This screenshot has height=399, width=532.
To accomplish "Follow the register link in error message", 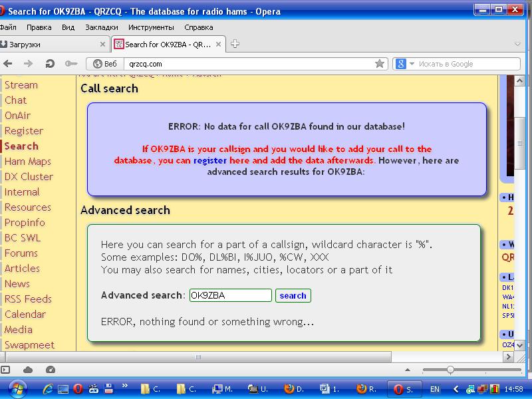I will pyautogui.click(x=210, y=160).
